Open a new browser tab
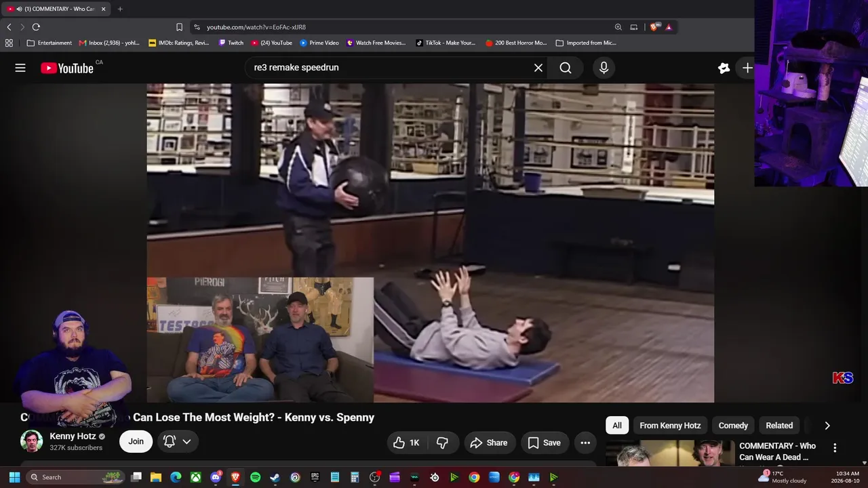The height and width of the screenshot is (488, 868). pyautogui.click(x=120, y=9)
